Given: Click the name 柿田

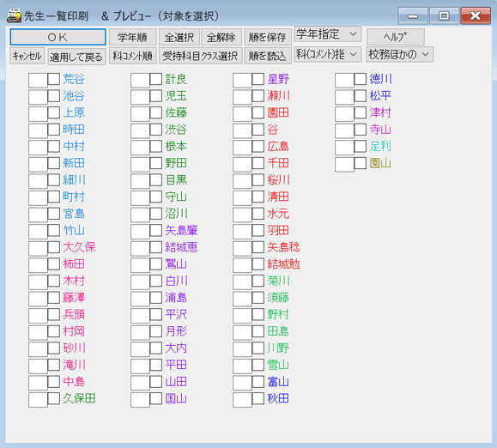Looking at the screenshot, I should click(x=74, y=264).
